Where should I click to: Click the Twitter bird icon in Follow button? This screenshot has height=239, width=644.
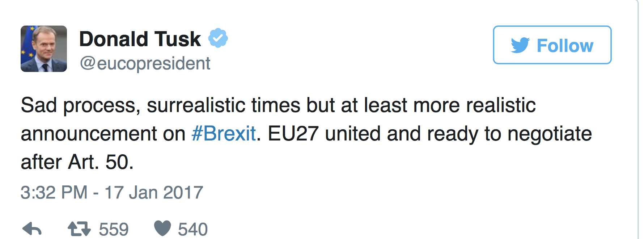[x=520, y=45]
